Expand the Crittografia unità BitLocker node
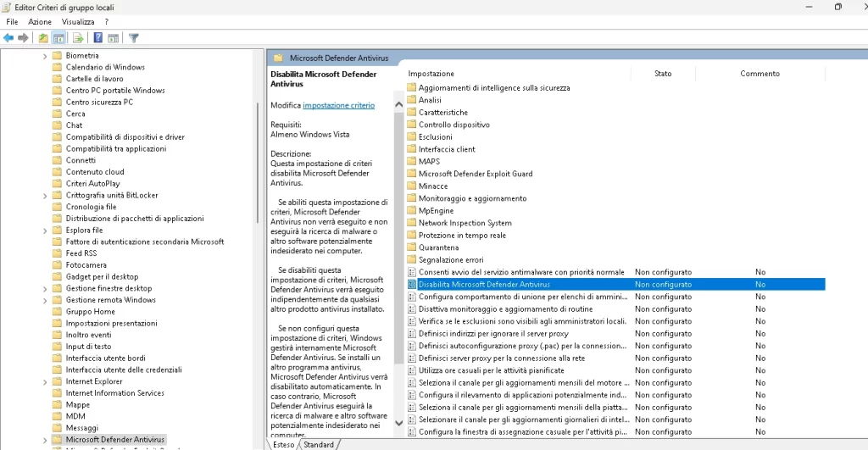The width and height of the screenshot is (868, 450). point(45,196)
